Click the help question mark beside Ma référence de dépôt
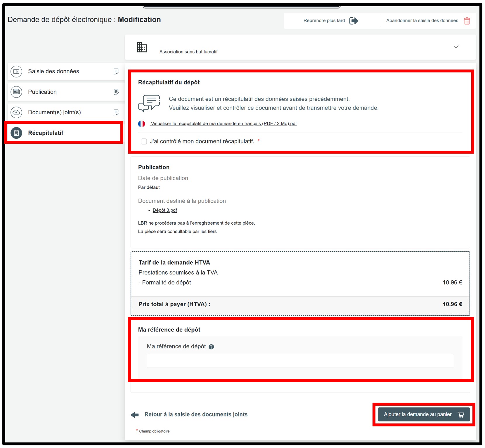485x448 pixels. coord(211,347)
